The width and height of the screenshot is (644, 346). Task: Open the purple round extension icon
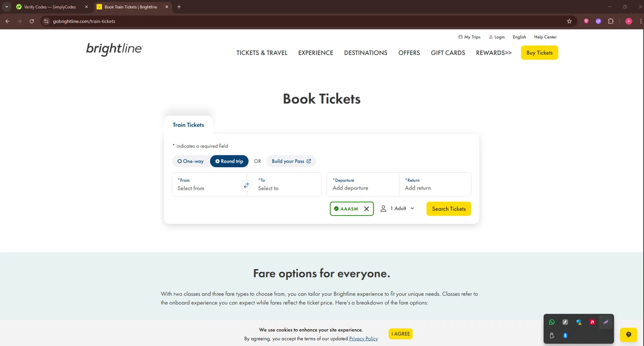tap(598, 21)
